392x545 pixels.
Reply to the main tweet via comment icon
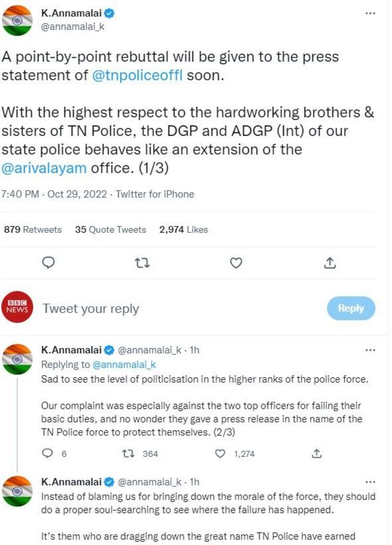tap(48, 263)
